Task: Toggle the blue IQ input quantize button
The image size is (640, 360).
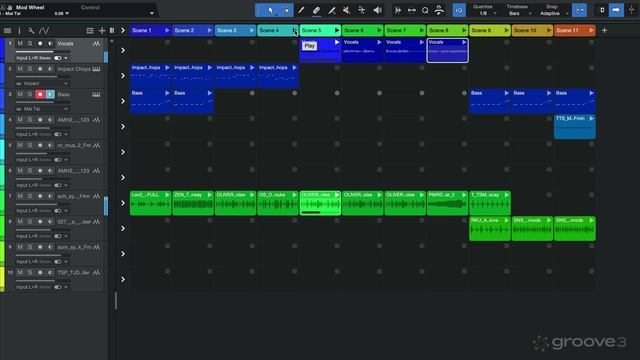Action: click(459, 10)
